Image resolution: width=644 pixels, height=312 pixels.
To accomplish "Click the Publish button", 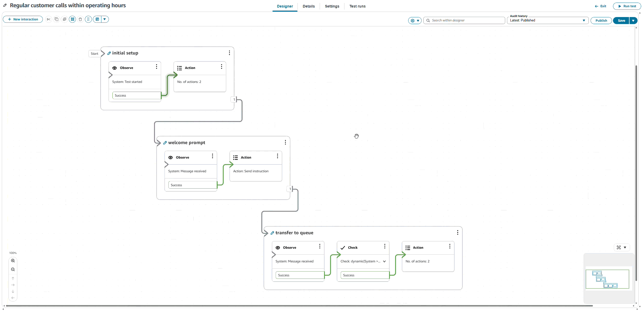I will coord(601,21).
